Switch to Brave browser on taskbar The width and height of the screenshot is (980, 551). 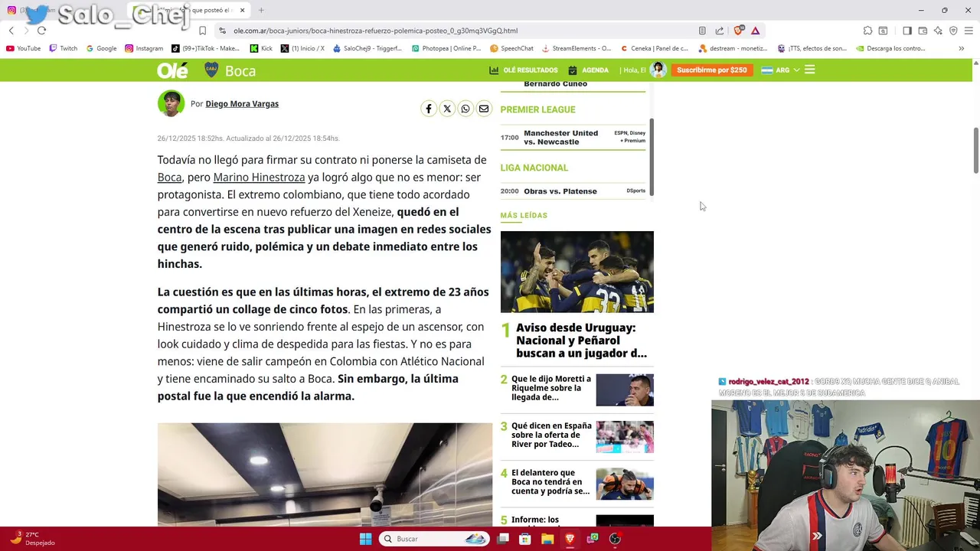point(570,539)
